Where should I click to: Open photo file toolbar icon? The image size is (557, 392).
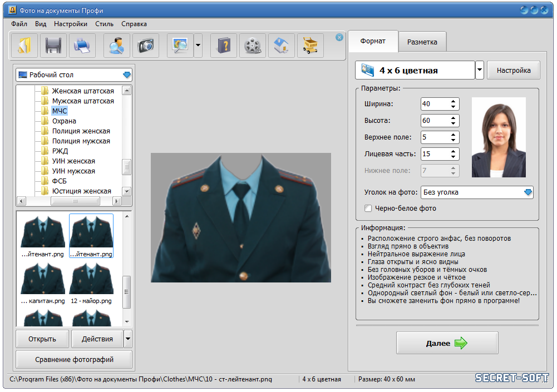(x=24, y=46)
